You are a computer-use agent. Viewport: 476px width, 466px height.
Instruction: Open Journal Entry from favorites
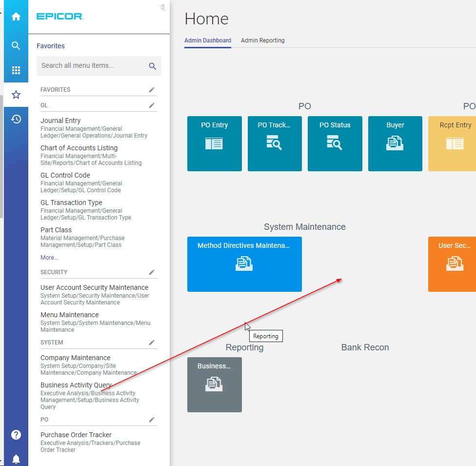pyautogui.click(x=60, y=120)
